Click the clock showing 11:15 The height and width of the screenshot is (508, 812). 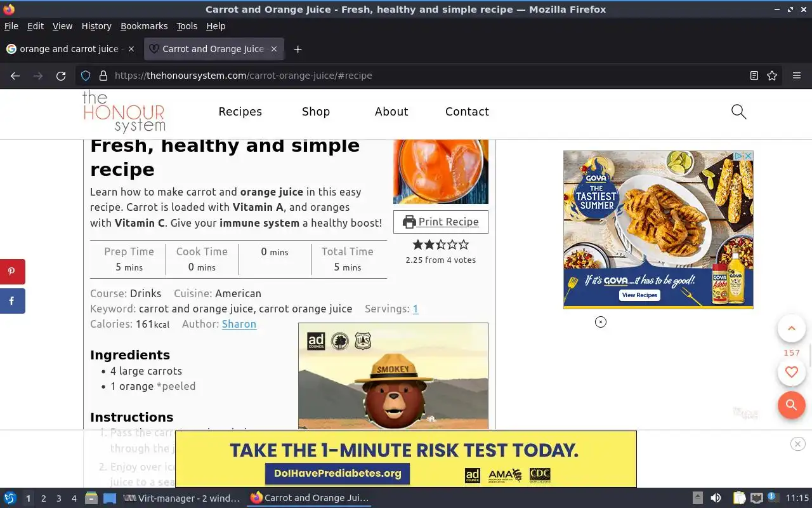click(797, 498)
